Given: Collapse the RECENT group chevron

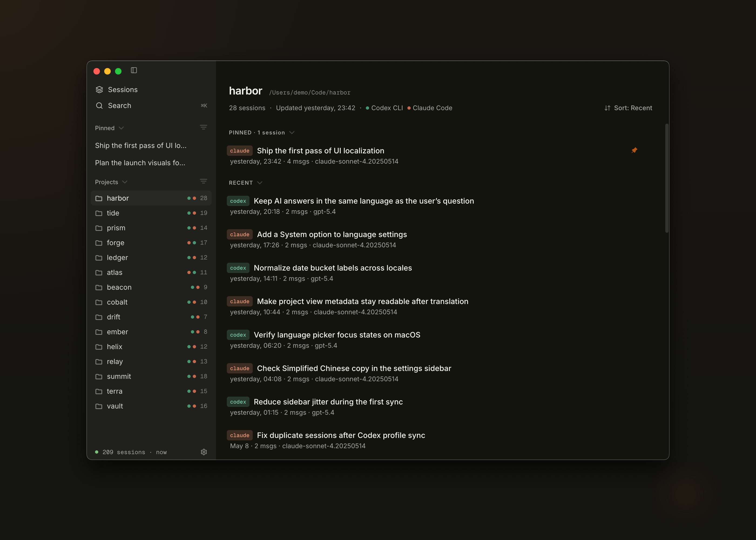Looking at the screenshot, I should [x=260, y=183].
